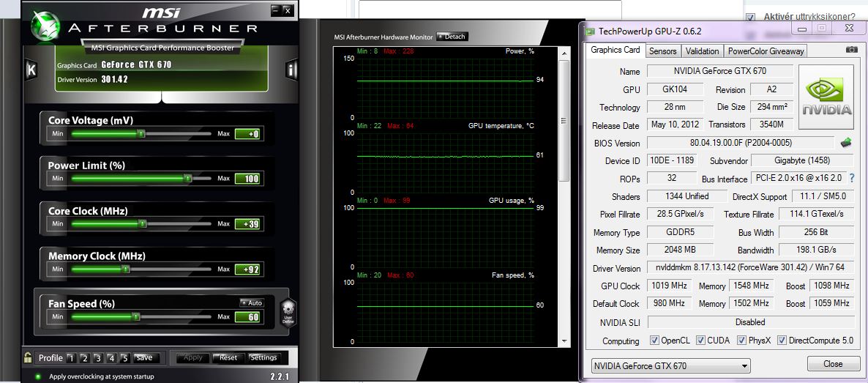Click the monitor scrollbar up arrow

pos(564,53)
